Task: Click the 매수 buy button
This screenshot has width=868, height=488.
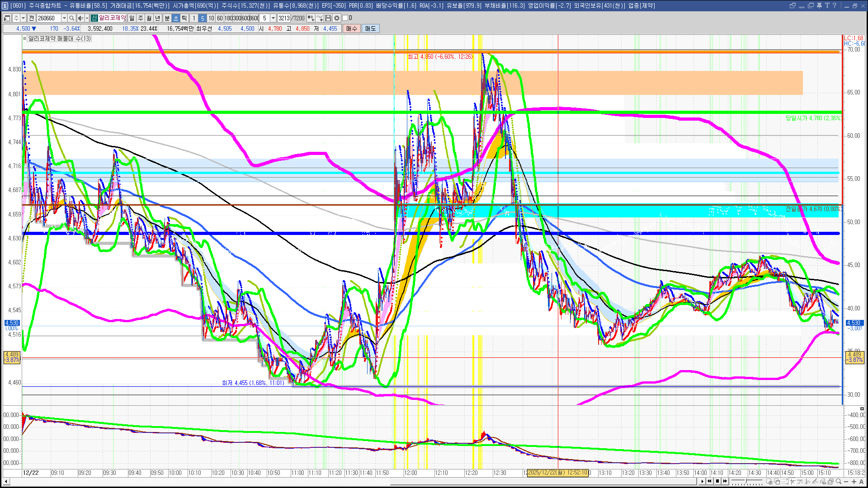Action: pos(352,28)
